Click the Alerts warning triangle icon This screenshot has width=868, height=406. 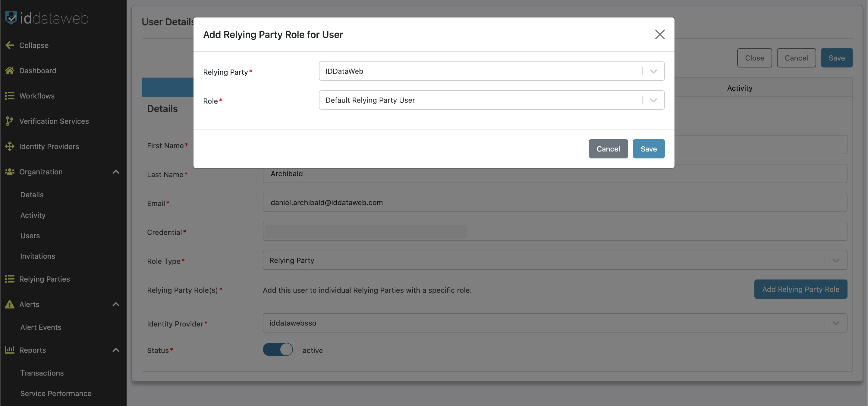pos(9,304)
